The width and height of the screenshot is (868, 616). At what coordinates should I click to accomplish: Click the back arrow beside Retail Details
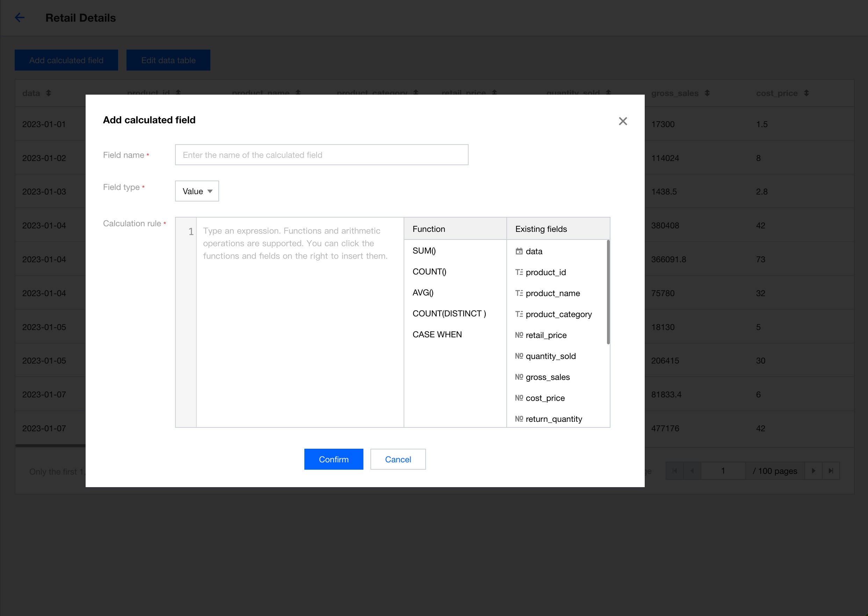tap(20, 17)
